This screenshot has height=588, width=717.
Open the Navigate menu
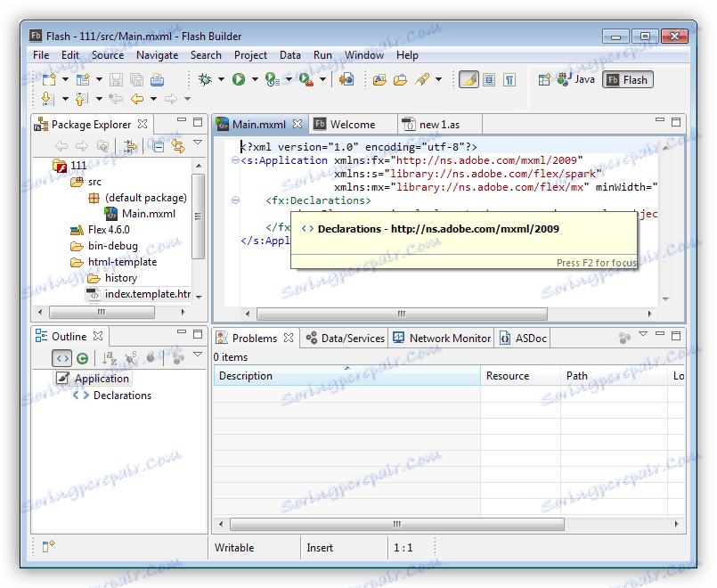pos(157,54)
